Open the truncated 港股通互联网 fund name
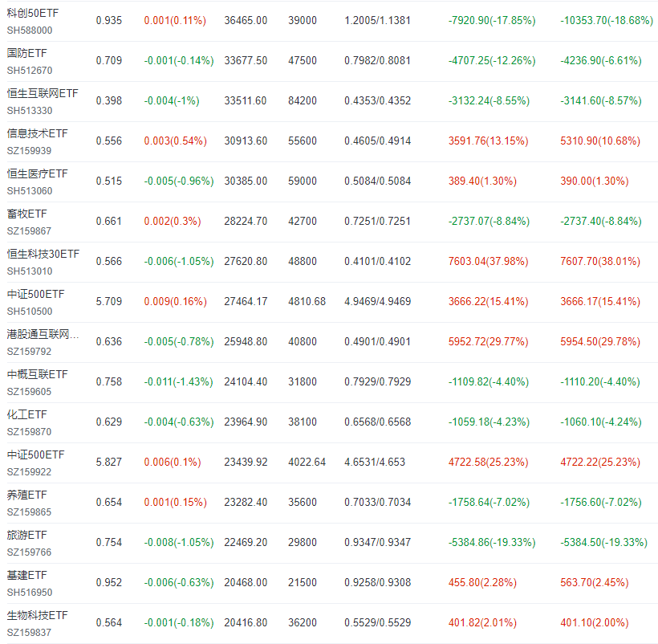This screenshot has width=658, height=644. tap(43, 334)
